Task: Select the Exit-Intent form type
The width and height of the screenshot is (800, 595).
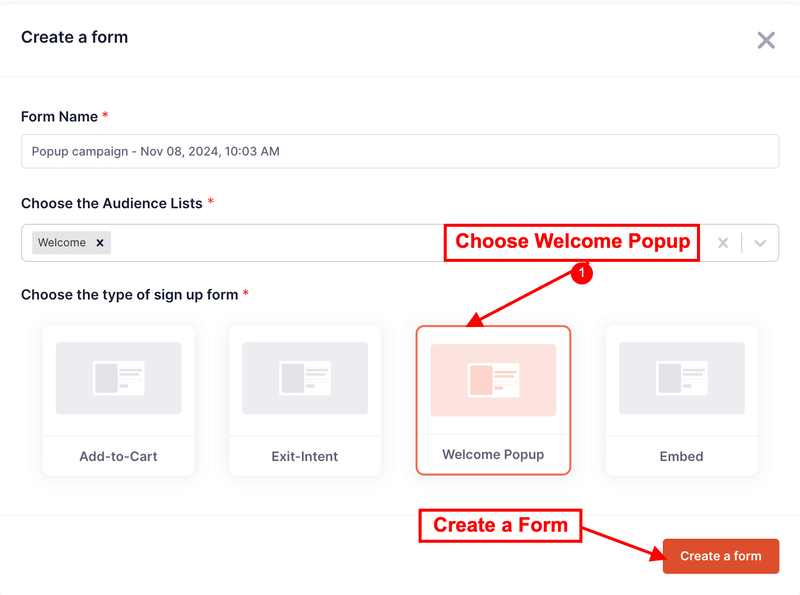Action: pyautogui.click(x=305, y=400)
